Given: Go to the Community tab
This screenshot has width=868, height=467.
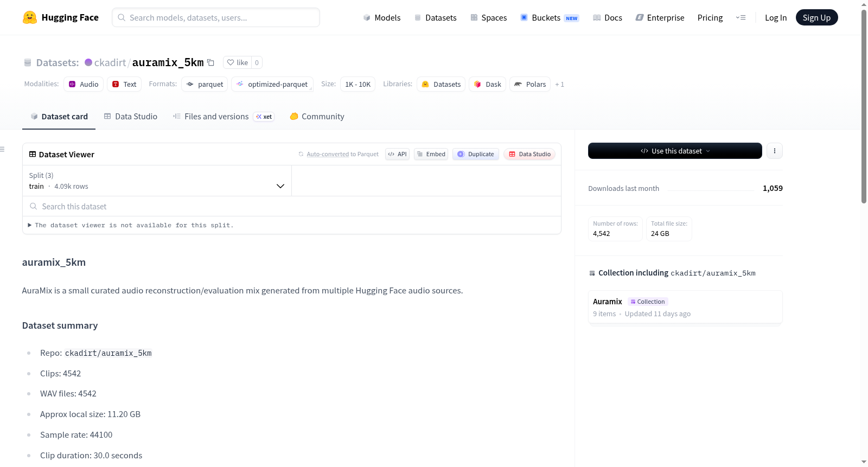Looking at the screenshot, I should pyautogui.click(x=317, y=117).
